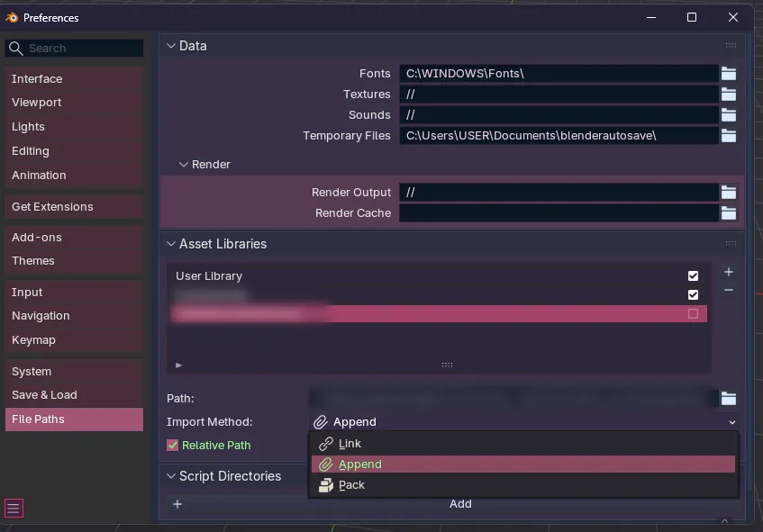
Task: Open Animation preferences
Action: coord(74,176)
